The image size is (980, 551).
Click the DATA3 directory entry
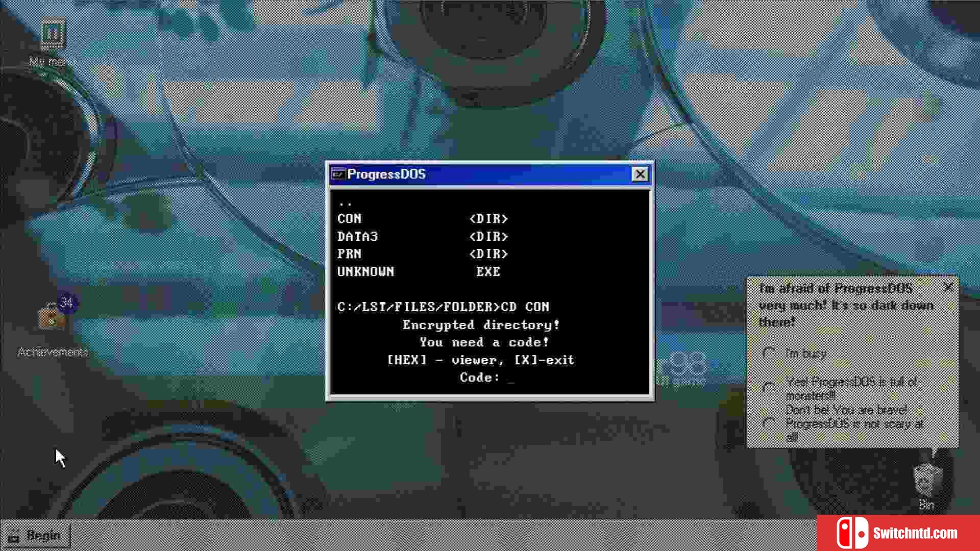coord(423,237)
